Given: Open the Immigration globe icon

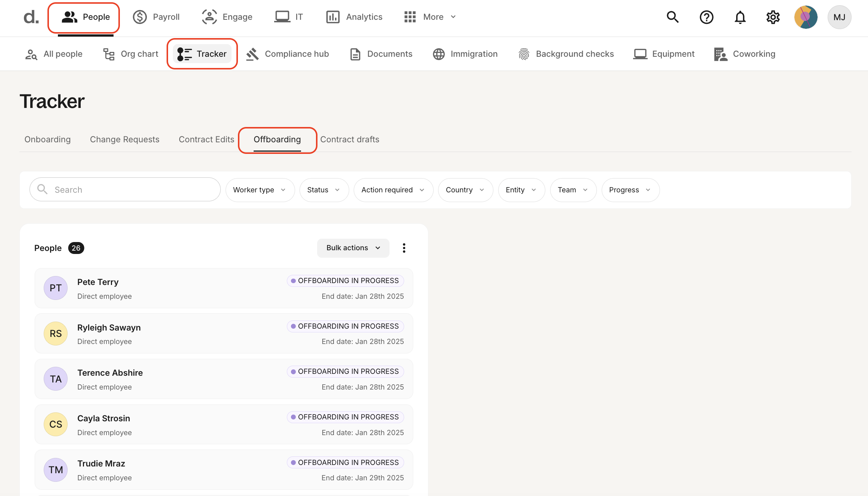Looking at the screenshot, I should coord(439,54).
